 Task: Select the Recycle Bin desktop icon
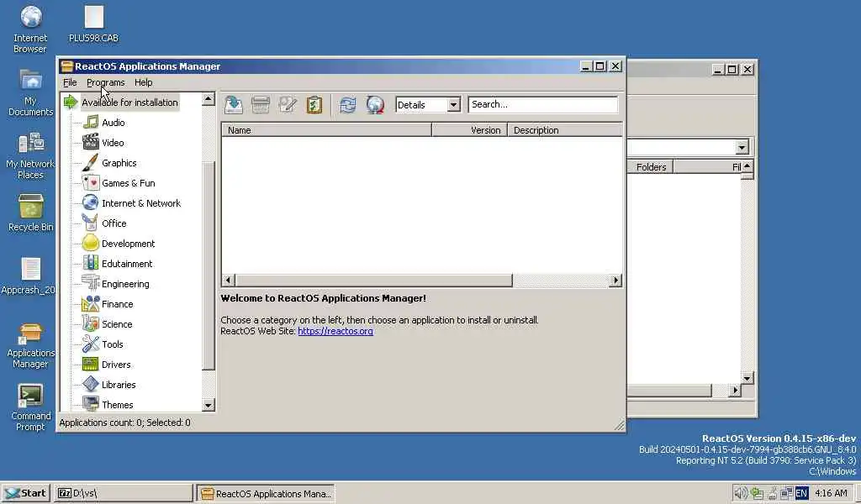click(30, 213)
